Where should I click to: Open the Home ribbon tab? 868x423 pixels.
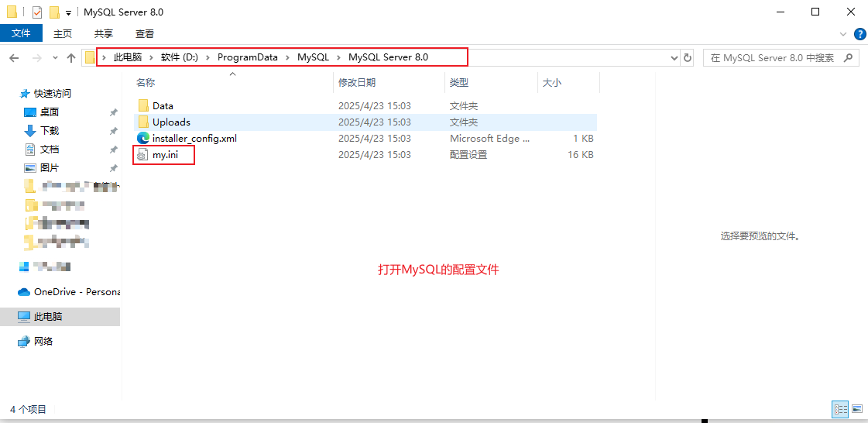63,34
